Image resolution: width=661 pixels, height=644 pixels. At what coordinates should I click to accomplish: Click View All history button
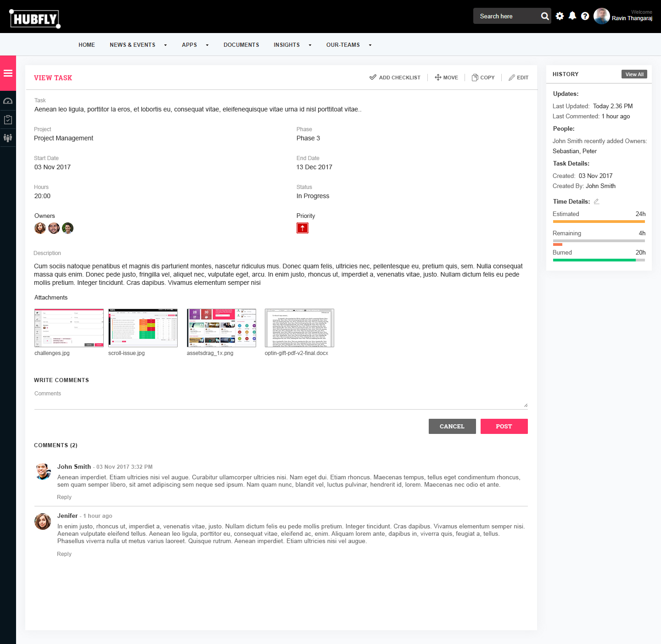click(634, 74)
